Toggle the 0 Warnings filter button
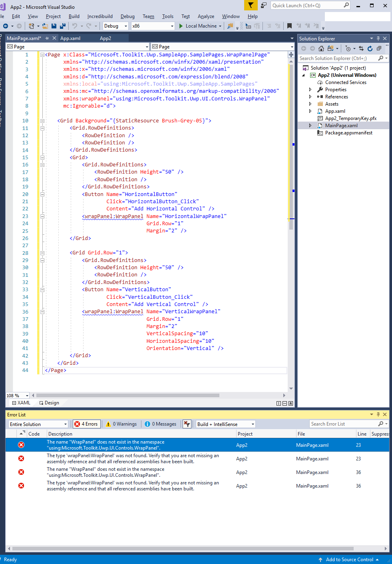 [121, 424]
